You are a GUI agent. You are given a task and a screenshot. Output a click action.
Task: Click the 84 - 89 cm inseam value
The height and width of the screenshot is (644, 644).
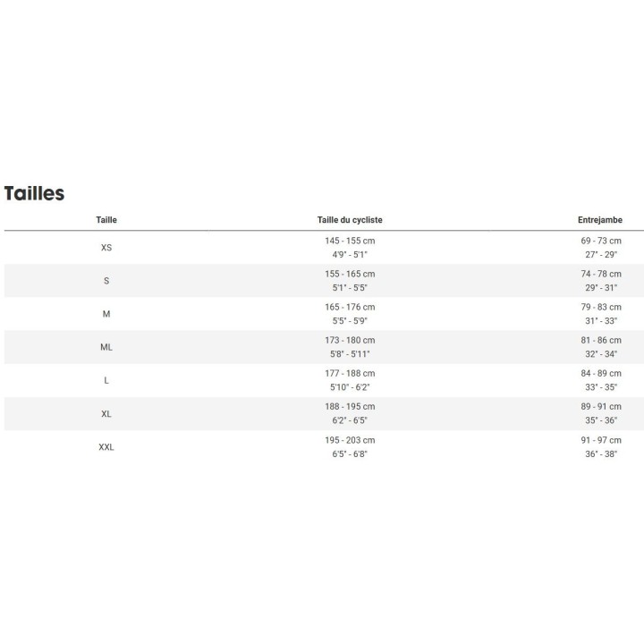[599, 374]
